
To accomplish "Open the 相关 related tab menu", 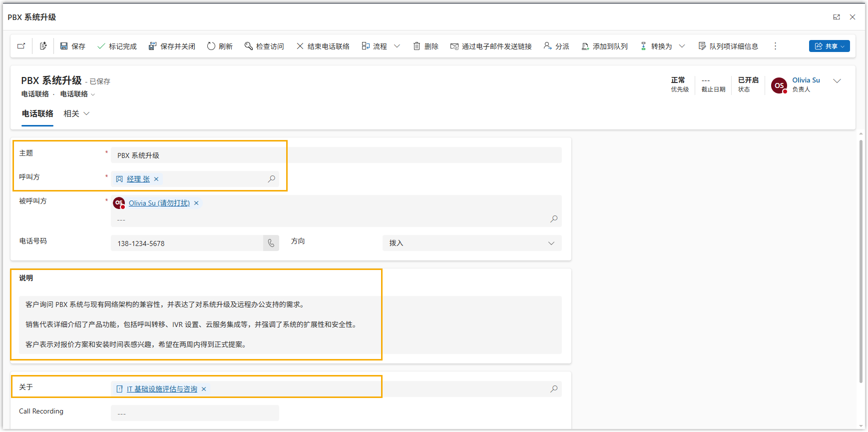I will tap(76, 114).
